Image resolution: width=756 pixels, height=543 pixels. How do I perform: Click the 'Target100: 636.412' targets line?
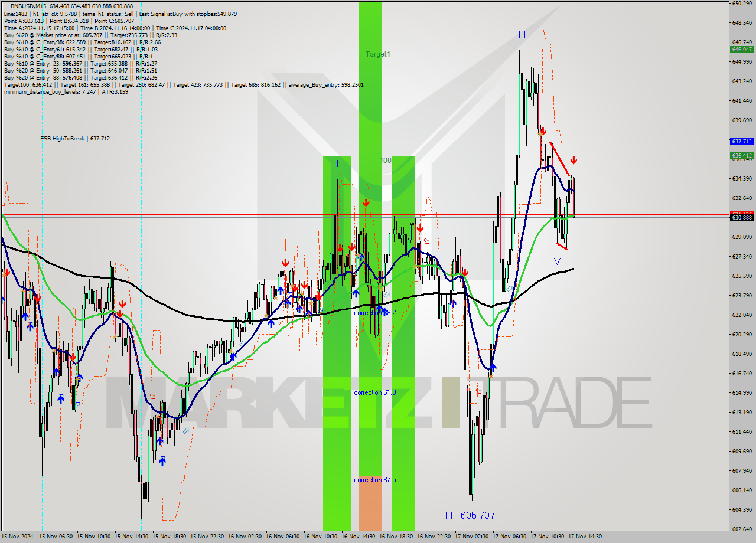pyautogui.click(x=183, y=84)
